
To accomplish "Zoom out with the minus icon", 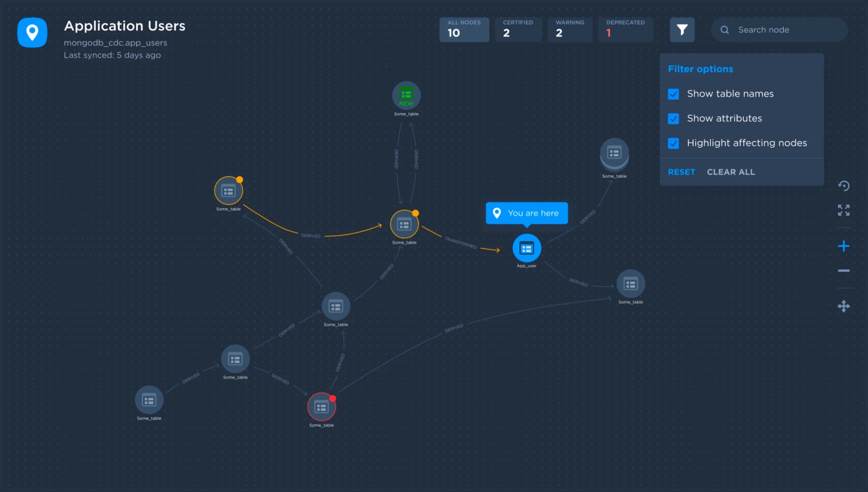I will [843, 271].
